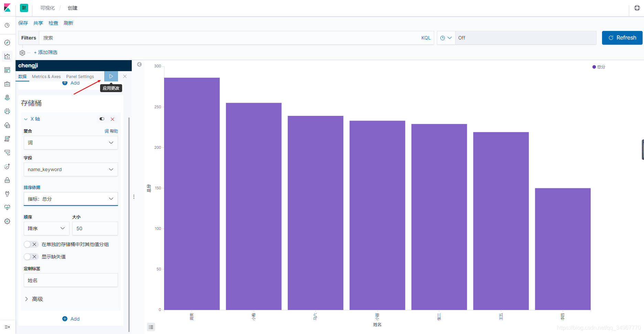This screenshot has height=334, width=644.
Task: Click 检查 in the top menu
Action: 53,23
